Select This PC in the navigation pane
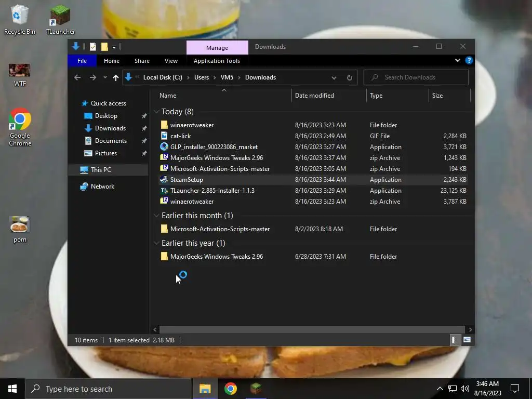 pos(108,170)
